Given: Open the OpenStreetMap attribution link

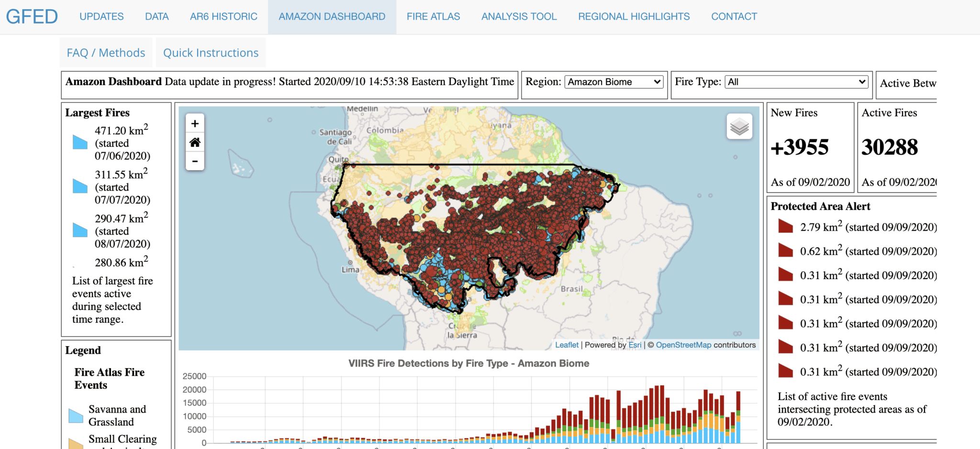Looking at the screenshot, I should click(x=683, y=345).
